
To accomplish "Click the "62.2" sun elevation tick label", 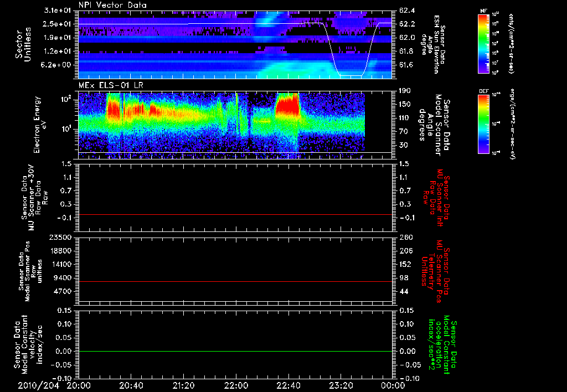I will tap(407, 24).
